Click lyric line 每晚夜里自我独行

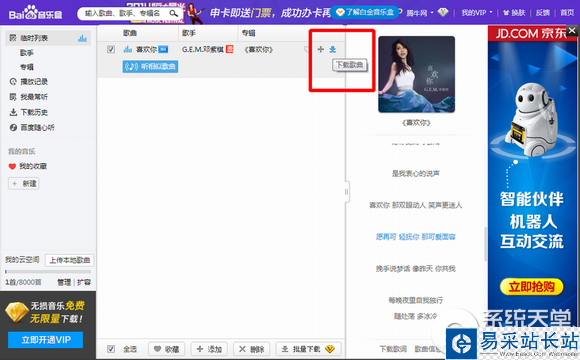click(416, 300)
